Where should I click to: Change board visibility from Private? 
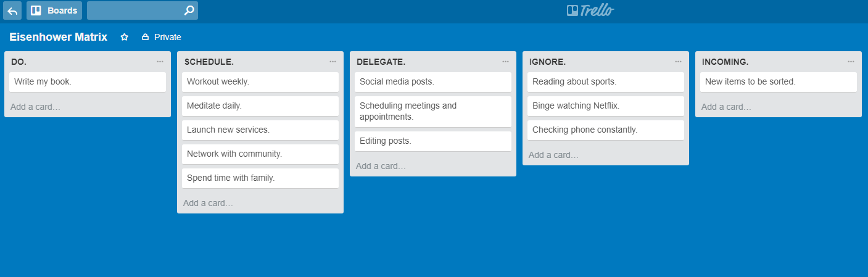[162, 37]
